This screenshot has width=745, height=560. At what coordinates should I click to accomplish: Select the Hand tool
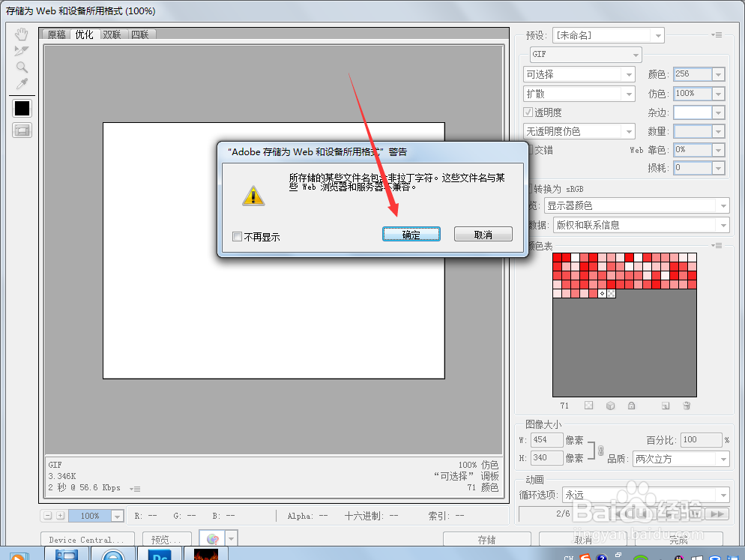click(x=22, y=34)
